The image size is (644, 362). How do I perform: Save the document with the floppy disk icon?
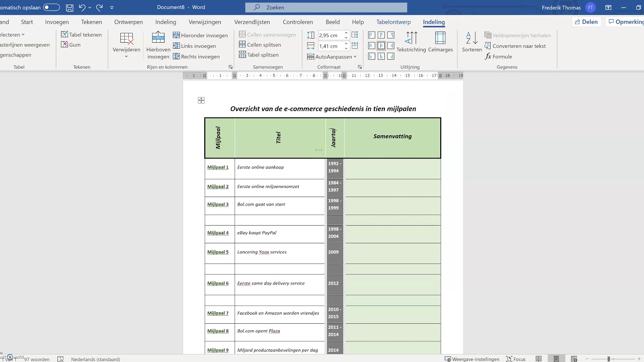[69, 8]
